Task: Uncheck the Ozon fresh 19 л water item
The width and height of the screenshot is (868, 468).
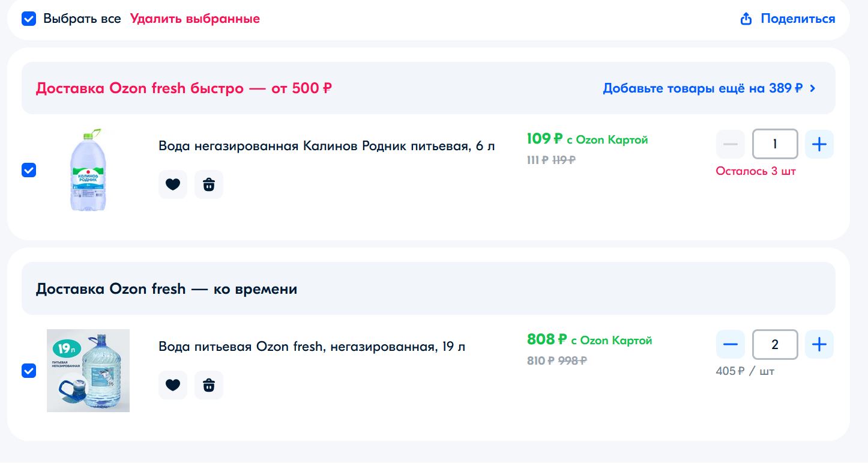Action: tap(29, 371)
